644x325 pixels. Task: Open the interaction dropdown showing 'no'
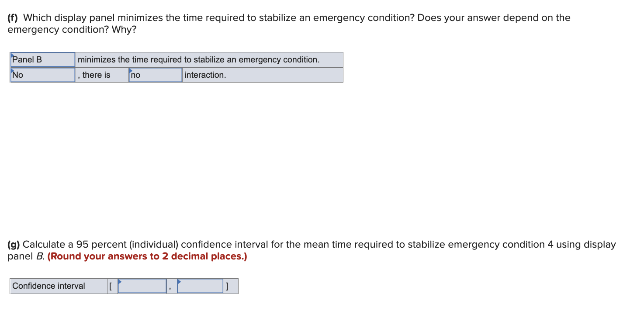click(x=155, y=75)
